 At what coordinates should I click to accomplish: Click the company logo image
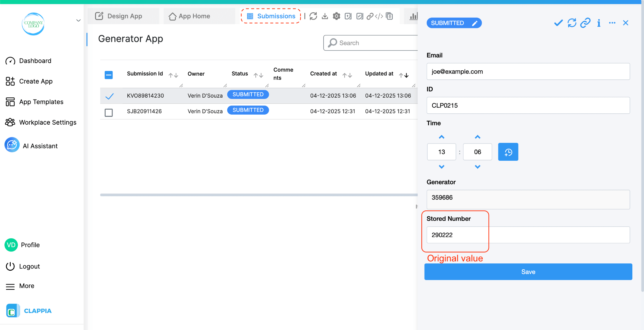pos(33,24)
